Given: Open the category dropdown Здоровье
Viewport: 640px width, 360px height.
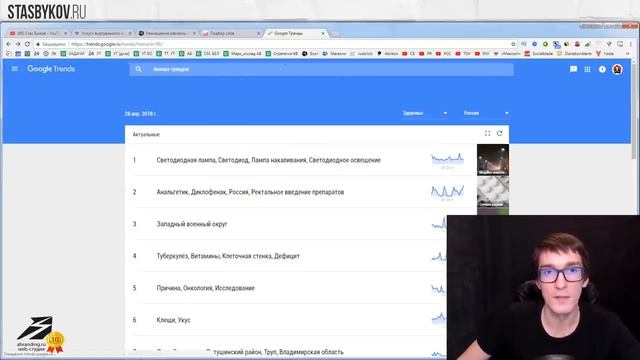Looking at the screenshot, I should click(425, 113).
